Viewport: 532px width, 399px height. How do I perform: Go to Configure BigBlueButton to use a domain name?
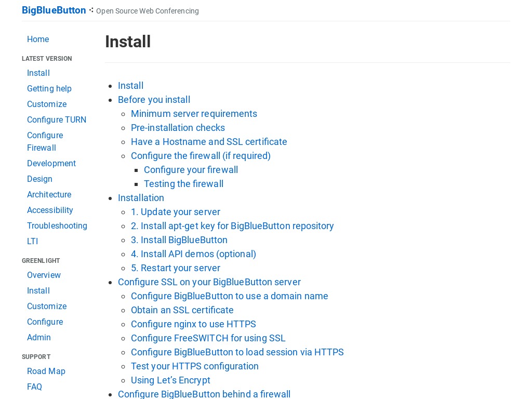(x=230, y=296)
